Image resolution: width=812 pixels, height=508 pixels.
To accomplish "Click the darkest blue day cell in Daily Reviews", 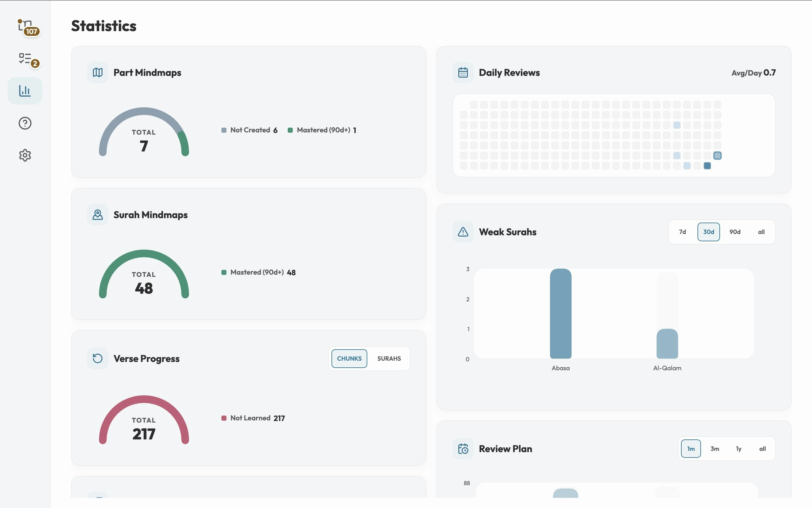I will [x=707, y=166].
